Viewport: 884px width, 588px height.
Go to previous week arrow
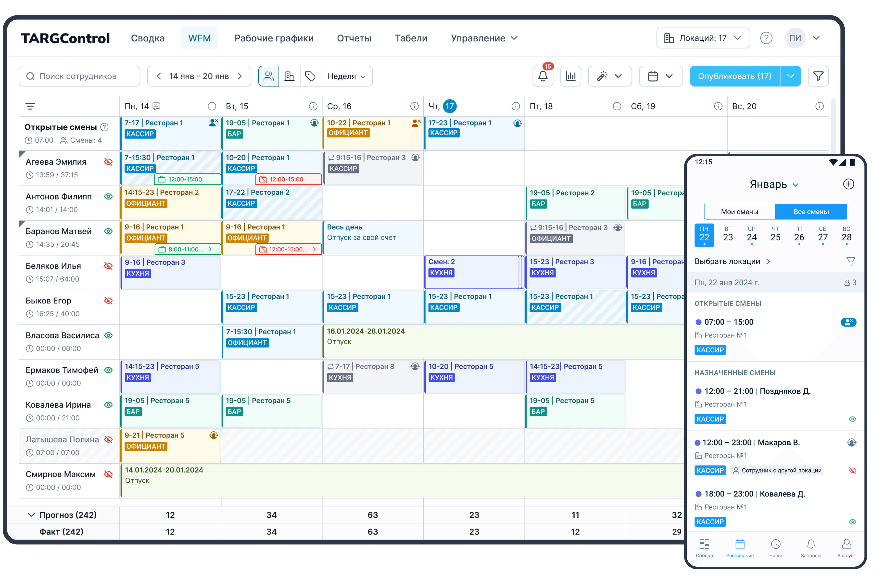(159, 76)
